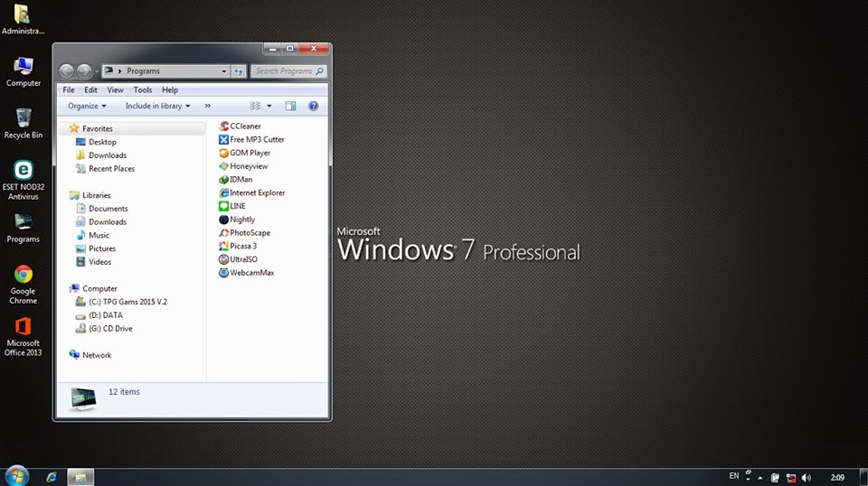
Task: Select the WebcamMax shortcut
Action: (246, 273)
